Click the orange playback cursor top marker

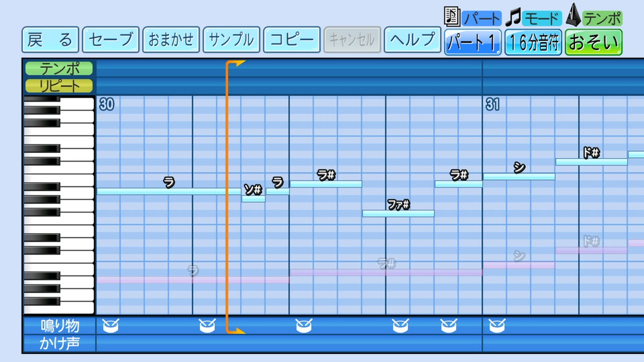pos(235,64)
